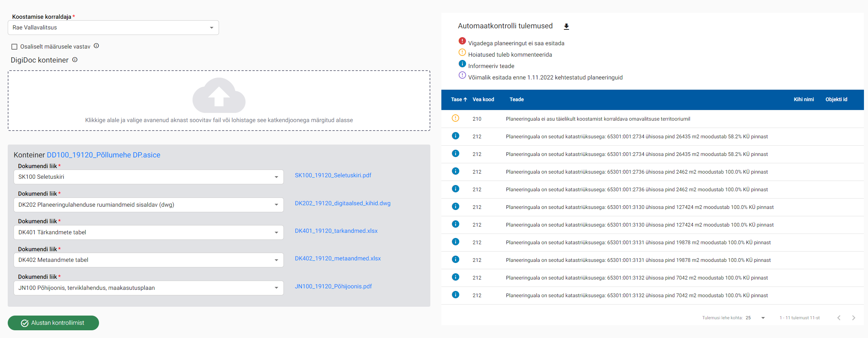This screenshot has width=868, height=338.
Task: Open the SK100 Seletuskiri document type dropdown
Action: click(149, 177)
